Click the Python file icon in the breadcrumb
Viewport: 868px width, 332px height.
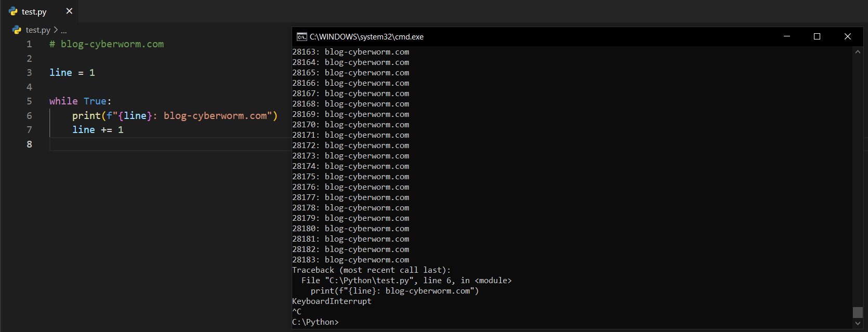[17, 30]
